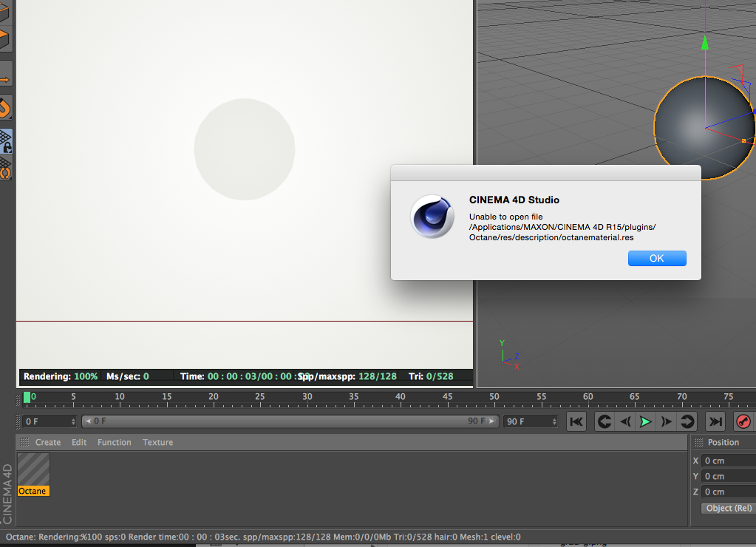Open the Edit menu in the Material Manager
This screenshot has width=756, height=547.
click(x=79, y=442)
